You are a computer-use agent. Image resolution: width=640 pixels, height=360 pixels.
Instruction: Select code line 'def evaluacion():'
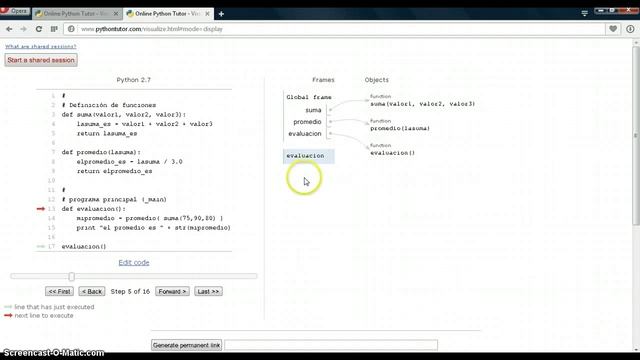coord(94,209)
